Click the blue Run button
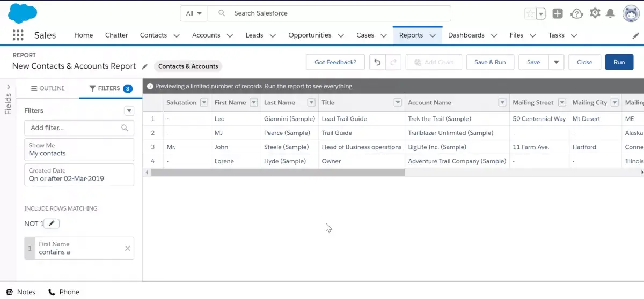 619,62
